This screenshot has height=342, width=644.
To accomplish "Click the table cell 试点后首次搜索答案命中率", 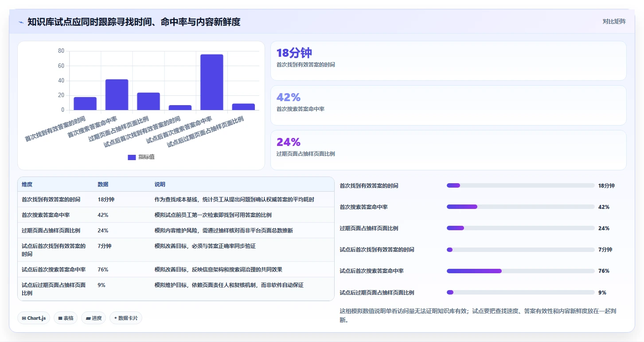I will tap(54, 269).
